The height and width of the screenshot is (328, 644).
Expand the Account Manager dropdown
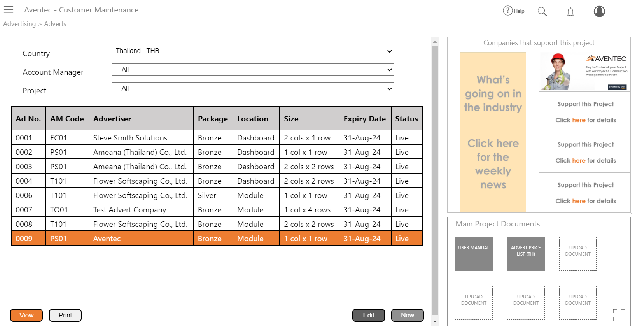(253, 70)
